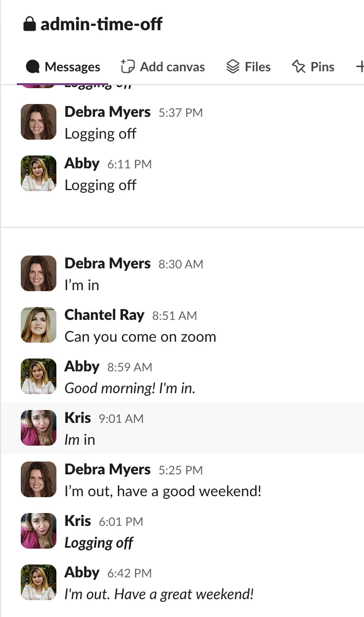Open Debra Myers' avatar at 5:37 PM

[x=39, y=122]
